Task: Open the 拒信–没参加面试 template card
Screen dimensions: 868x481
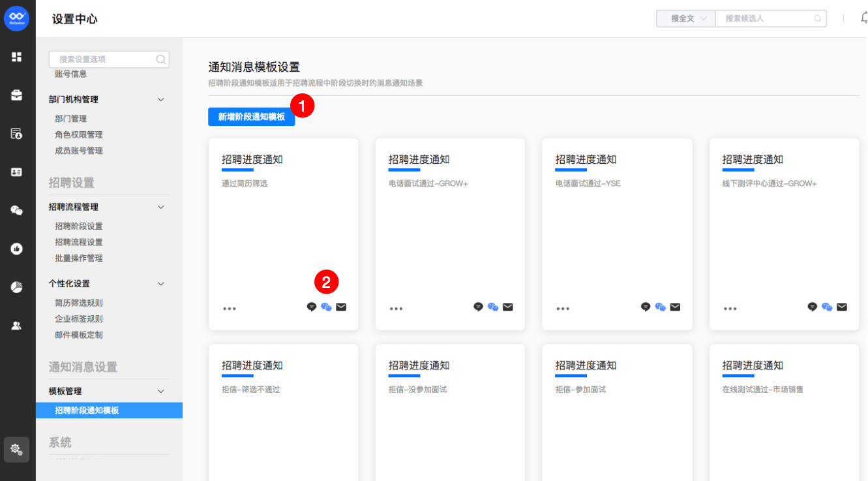Action: pos(450,412)
